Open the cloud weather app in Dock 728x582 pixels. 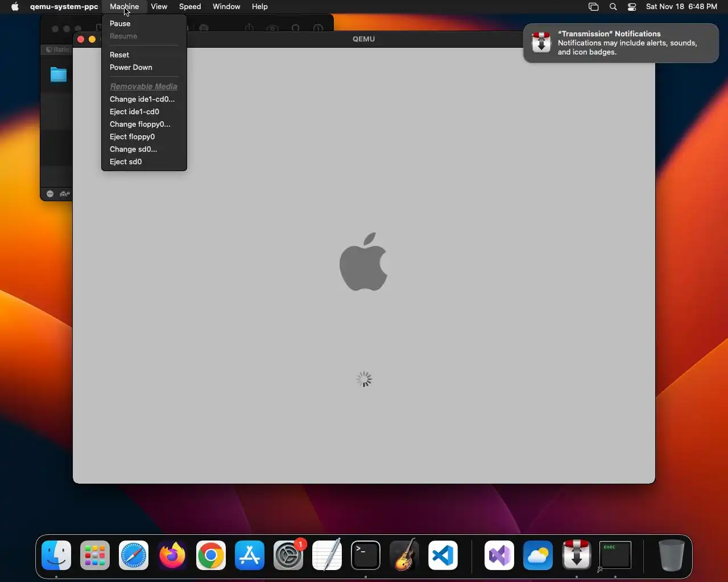538,555
